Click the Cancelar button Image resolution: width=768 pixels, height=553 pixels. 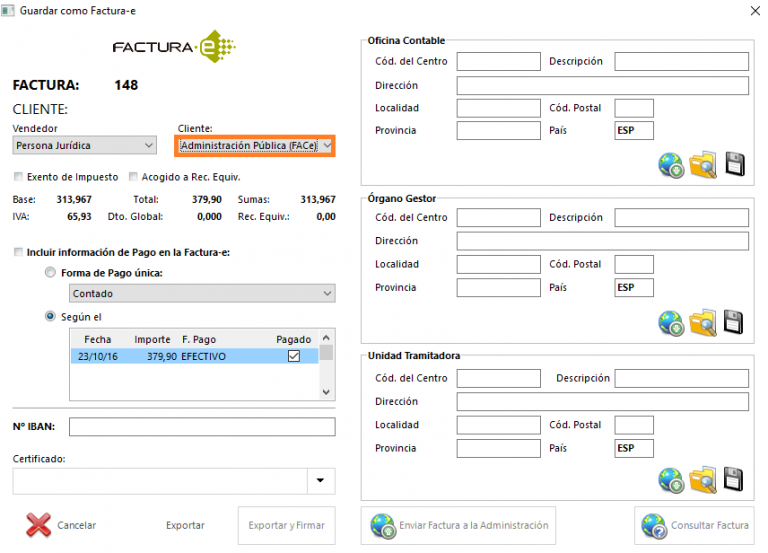click(x=62, y=525)
